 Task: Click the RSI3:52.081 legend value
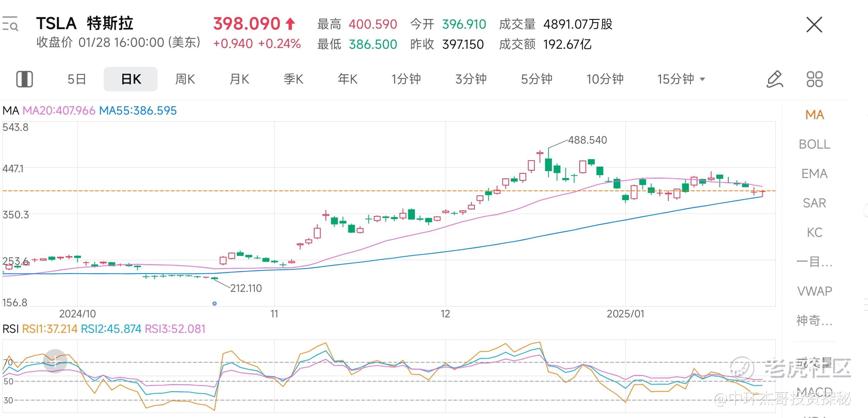(175, 329)
